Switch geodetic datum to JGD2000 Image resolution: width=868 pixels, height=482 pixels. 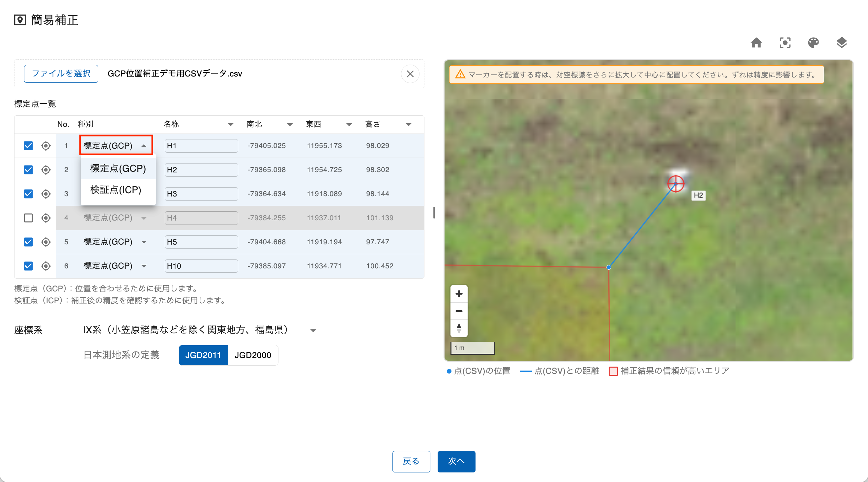point(253,355)
